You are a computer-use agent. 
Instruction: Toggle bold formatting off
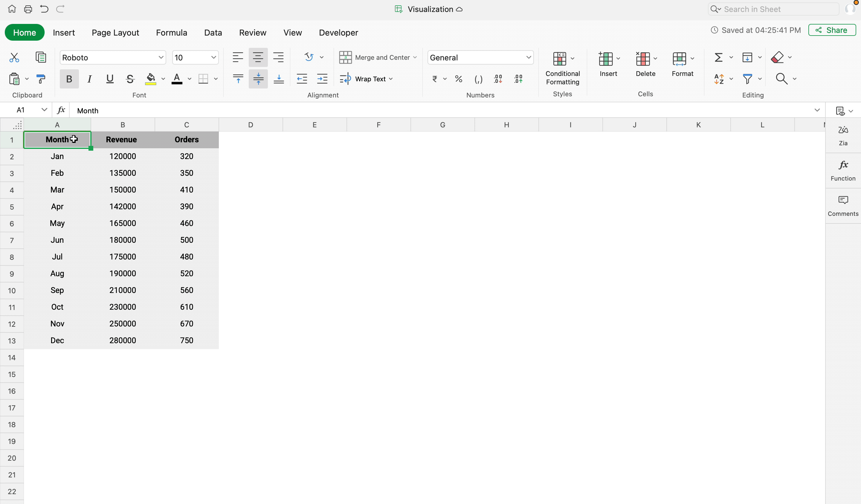69,79
